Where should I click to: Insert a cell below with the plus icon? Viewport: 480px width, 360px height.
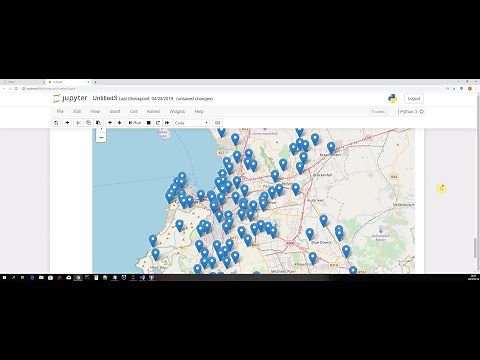(67, 123)
